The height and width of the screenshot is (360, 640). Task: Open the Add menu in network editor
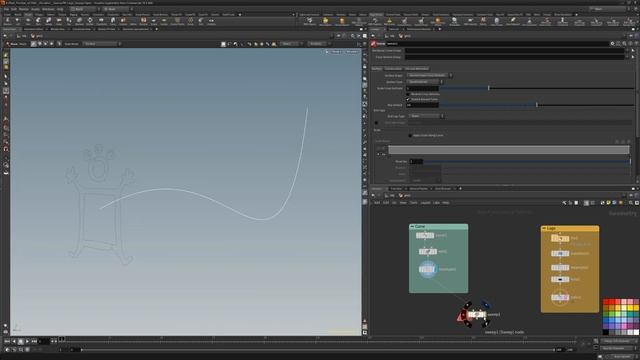pyautogui.click(x=377, y=202)
